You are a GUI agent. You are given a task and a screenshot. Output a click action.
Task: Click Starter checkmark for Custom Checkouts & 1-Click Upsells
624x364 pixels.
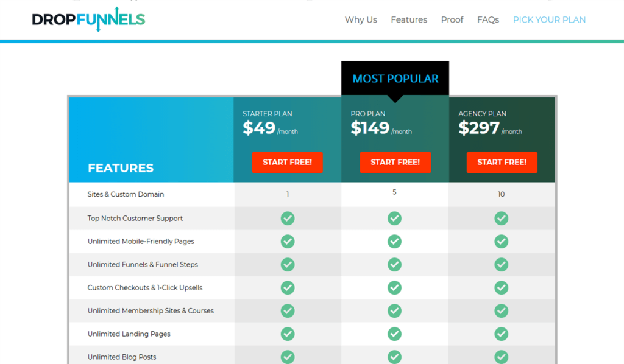[288, 287]
